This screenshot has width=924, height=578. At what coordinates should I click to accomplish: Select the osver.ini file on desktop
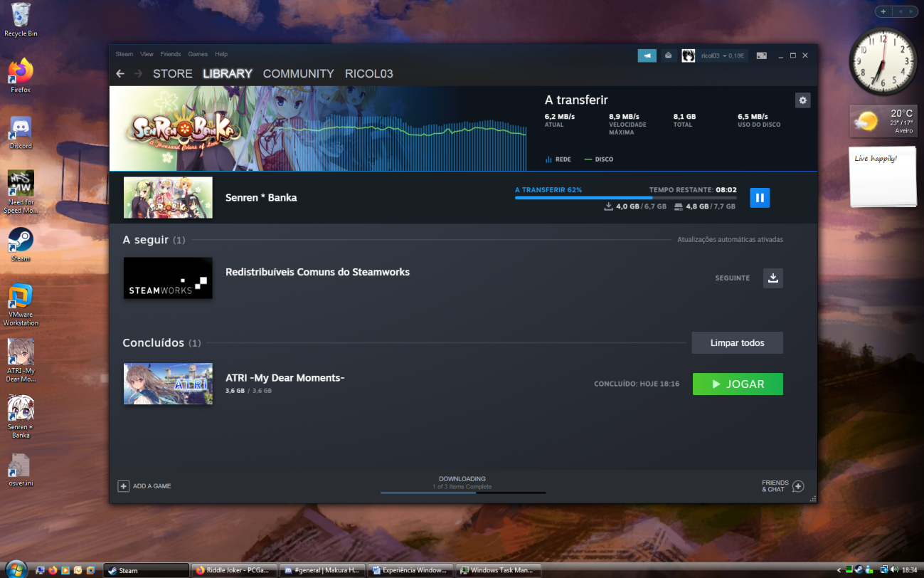[21, 470]
